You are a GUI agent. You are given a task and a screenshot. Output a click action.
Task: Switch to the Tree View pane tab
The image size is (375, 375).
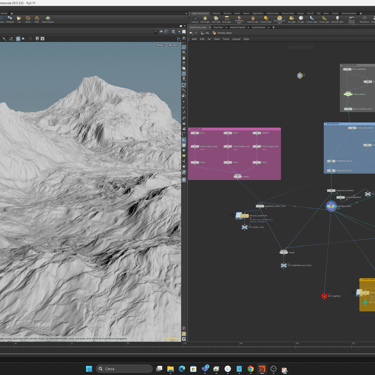(218, 27)
